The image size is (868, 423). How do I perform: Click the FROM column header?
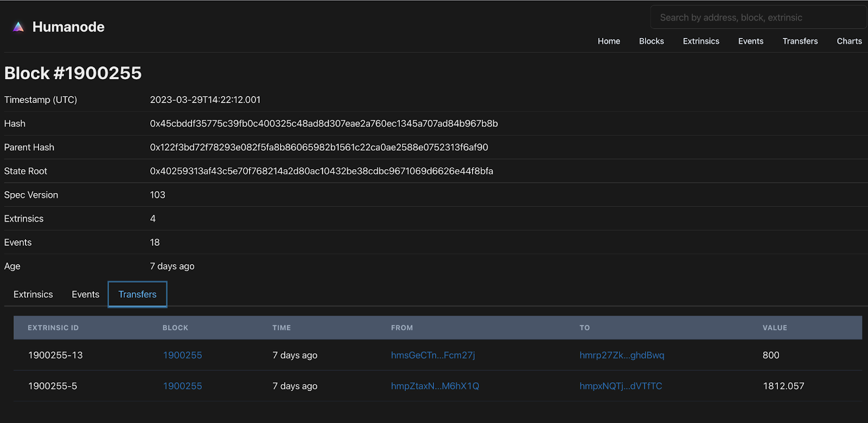tap(402, 328)
